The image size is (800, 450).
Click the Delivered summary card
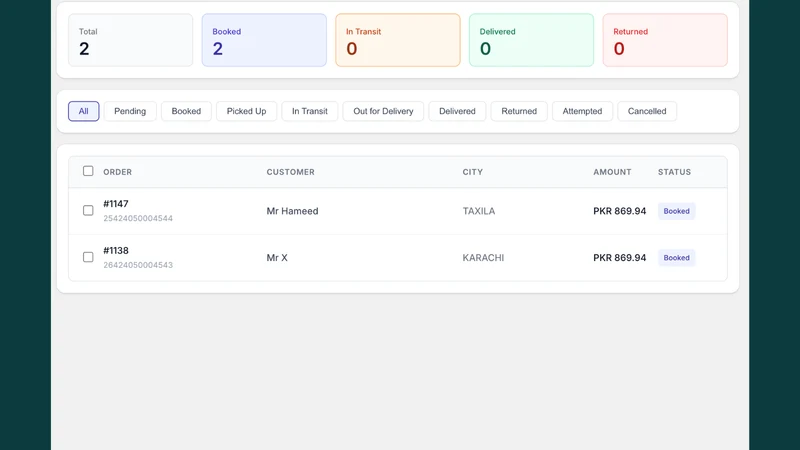point(532,40)
